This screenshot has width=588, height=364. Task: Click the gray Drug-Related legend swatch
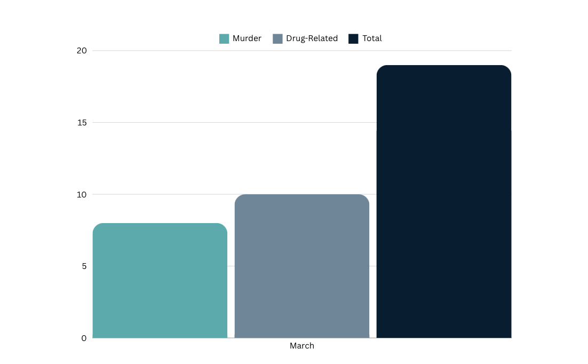pos(277,38)
